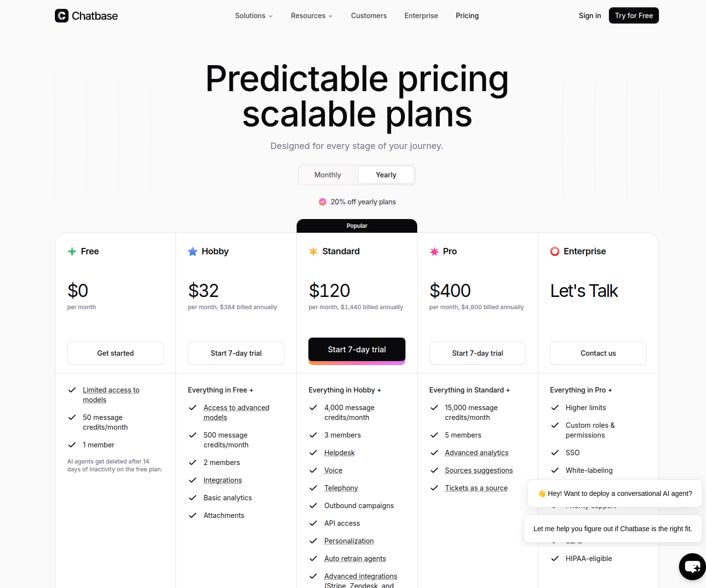The image size is (706, 588).
Task: Click Contact us for Enterprise
Action: click(598, 353)
